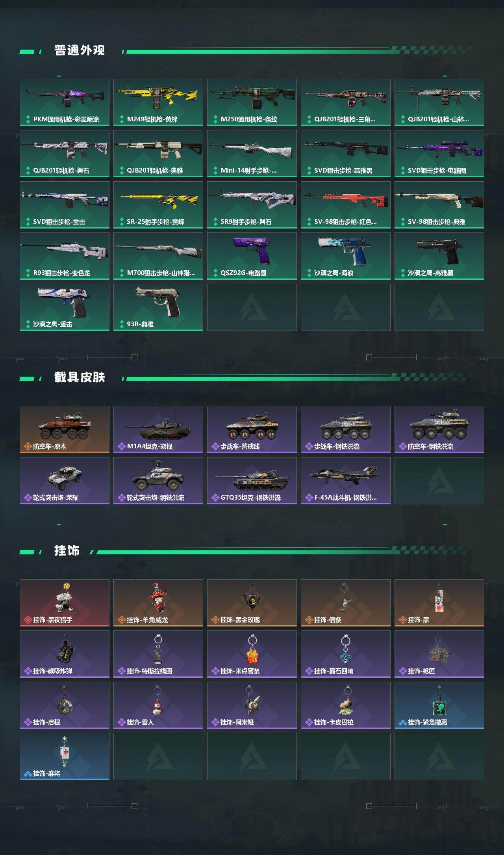This screenshot has height=855, width=504.
Task: Select the 挂饰-羊角威龙 charm
Action: tap(158, 603)
